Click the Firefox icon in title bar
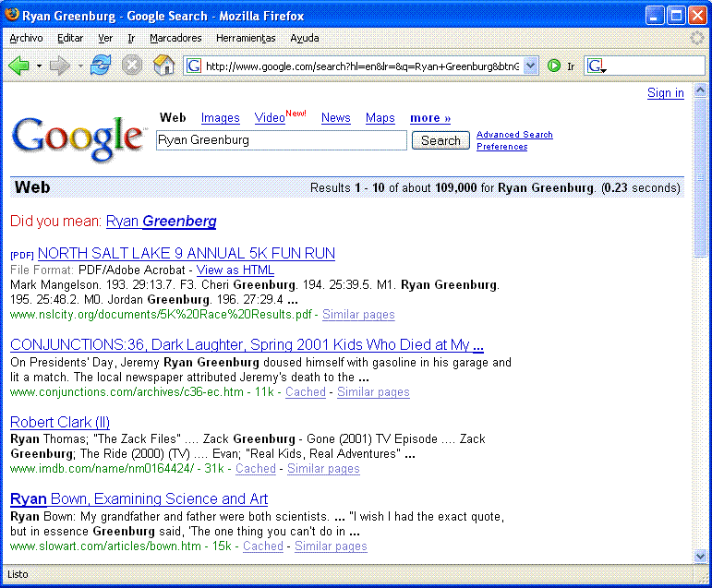The width and height of the screenshot is (712, 588). pyautogui.click(x=11, y=15)
